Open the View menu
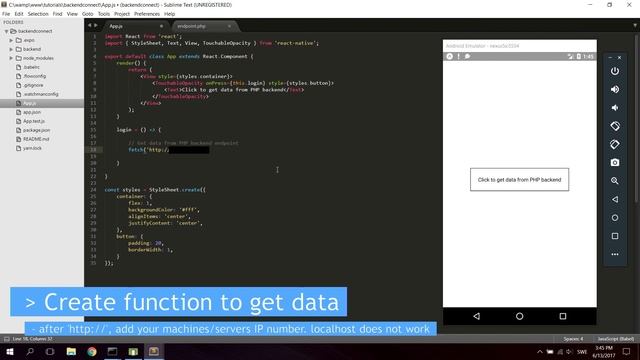This screenshot has width=640, height=360. pyautogui.click(x=72, y=14)
